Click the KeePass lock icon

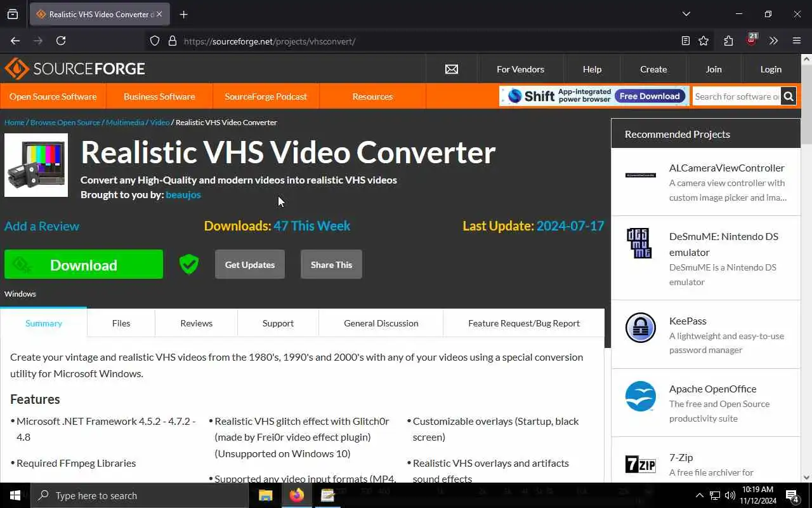(x=640, y=328)
